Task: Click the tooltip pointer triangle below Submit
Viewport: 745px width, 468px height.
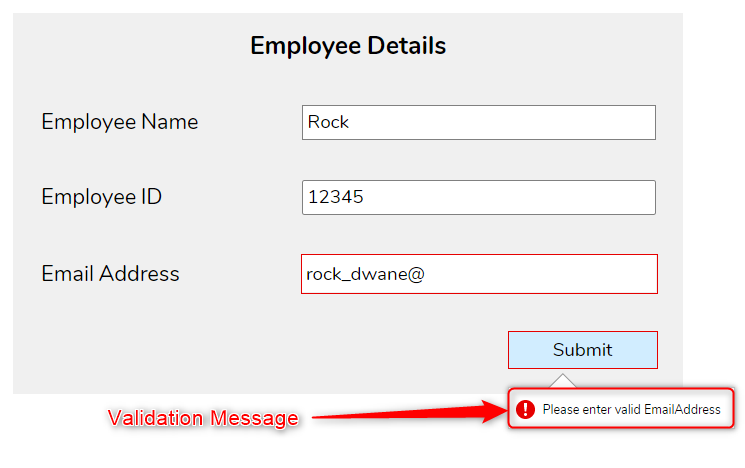Action: (x=563, y=381)
